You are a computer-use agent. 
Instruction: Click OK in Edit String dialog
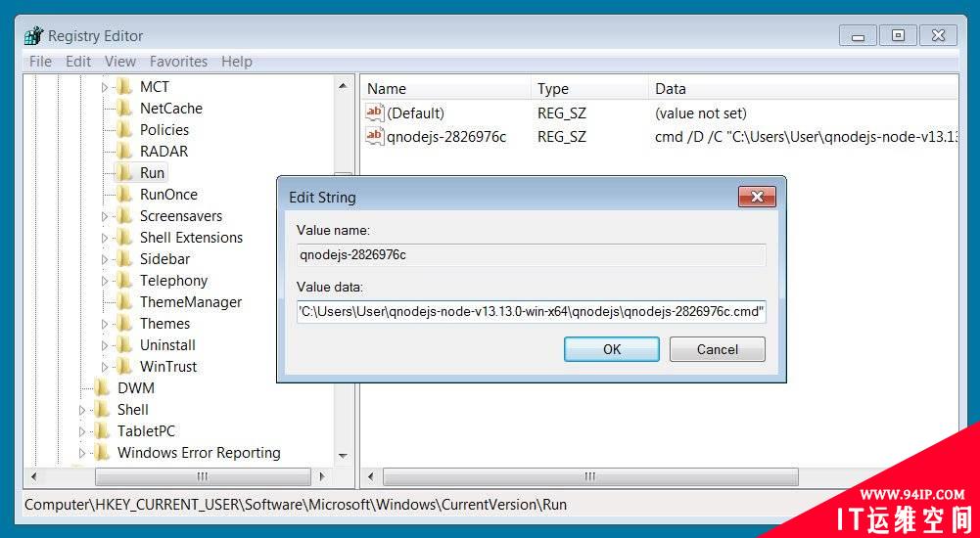(612, 349)
